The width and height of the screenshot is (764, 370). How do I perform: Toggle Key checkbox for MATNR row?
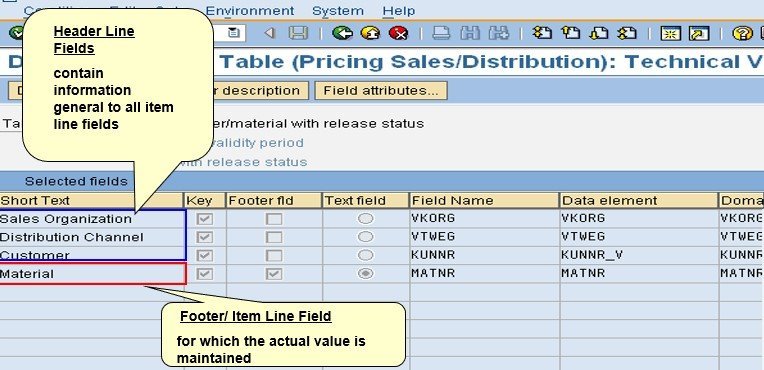coord(205,274)
